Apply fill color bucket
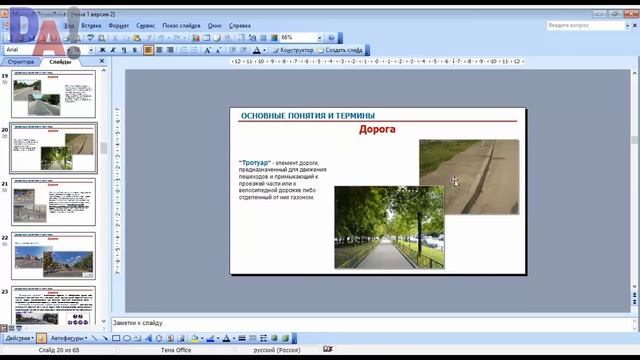This screenshot has width=640, height=360. click(x=195, y=338)
